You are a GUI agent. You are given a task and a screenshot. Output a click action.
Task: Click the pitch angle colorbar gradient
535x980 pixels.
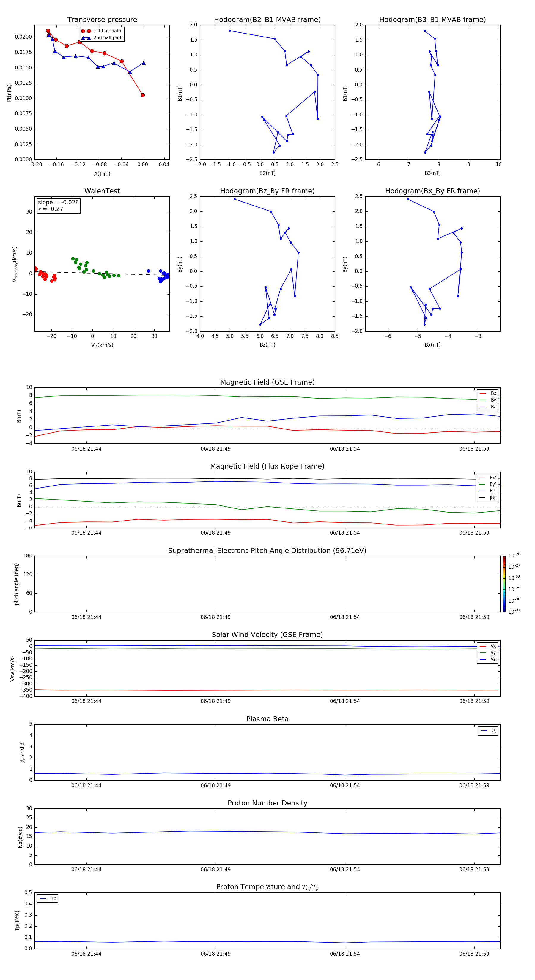coord(504,584)
